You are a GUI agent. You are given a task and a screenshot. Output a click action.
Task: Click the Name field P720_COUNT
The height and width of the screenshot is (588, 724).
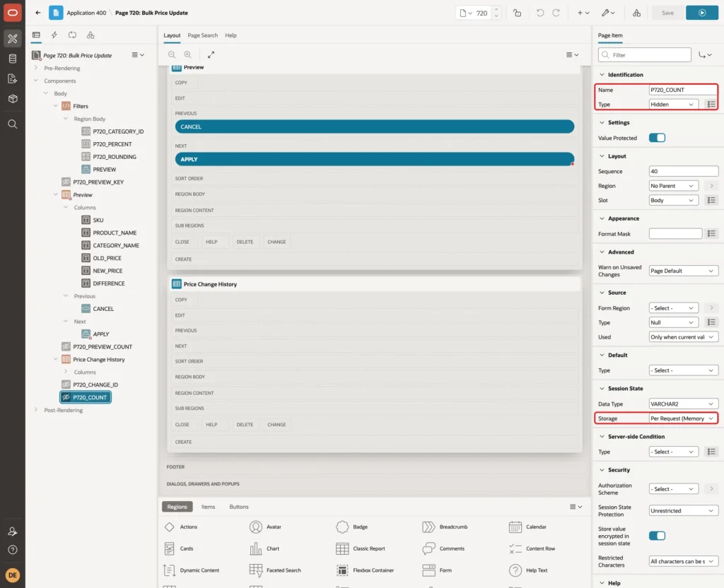point(683,90)
